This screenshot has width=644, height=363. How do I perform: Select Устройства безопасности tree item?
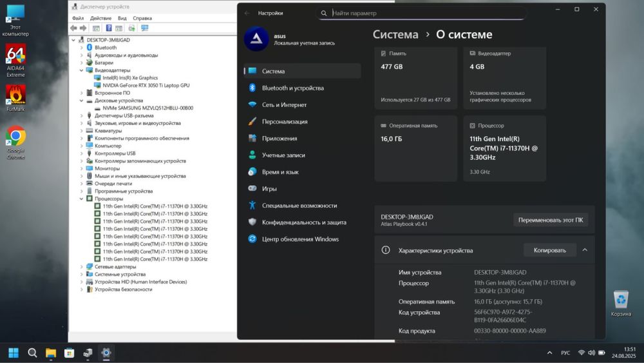tap(123, 289)
